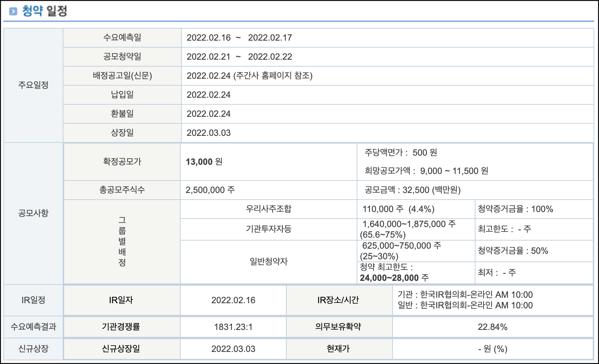
Task: Click 희망공모가액 : 9,000 ~ 11,500 원
Action: pyautogui.click(x=426, y=171)
